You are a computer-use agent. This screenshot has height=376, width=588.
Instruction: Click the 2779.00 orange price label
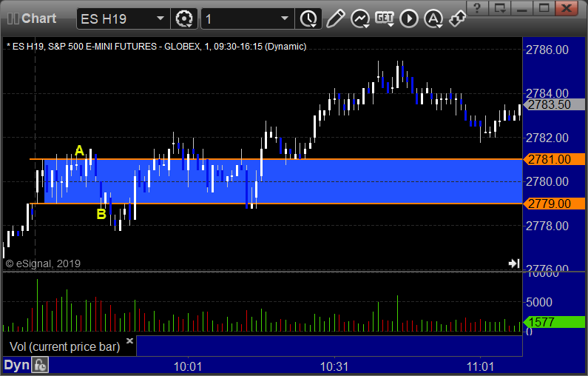(554, 204)
